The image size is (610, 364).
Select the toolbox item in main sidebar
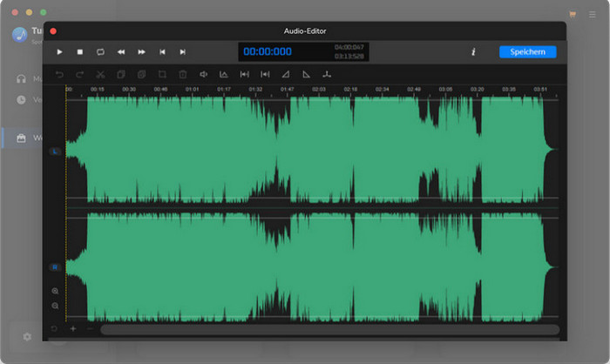[x=21, y=138]
